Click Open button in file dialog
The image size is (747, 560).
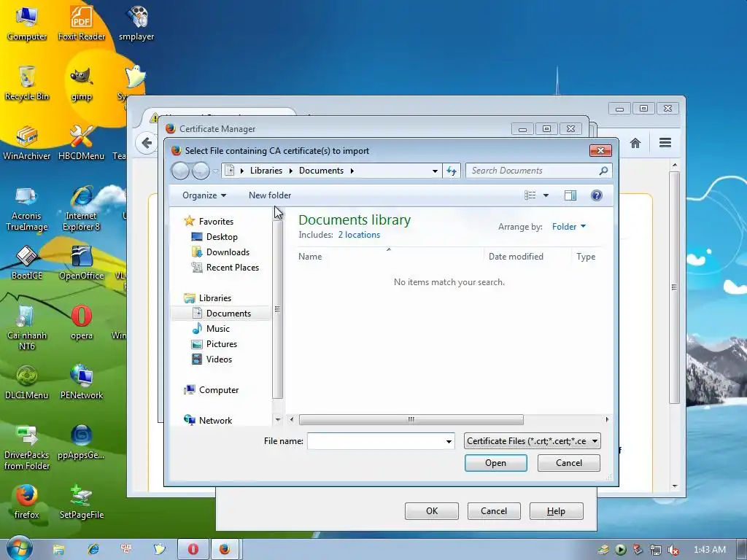tap(495, 463)
